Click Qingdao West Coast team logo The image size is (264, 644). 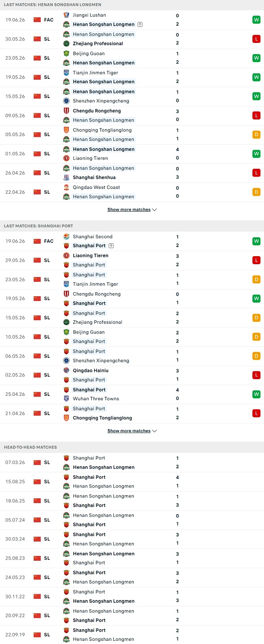pyautogui.click(x=67, y=187)
